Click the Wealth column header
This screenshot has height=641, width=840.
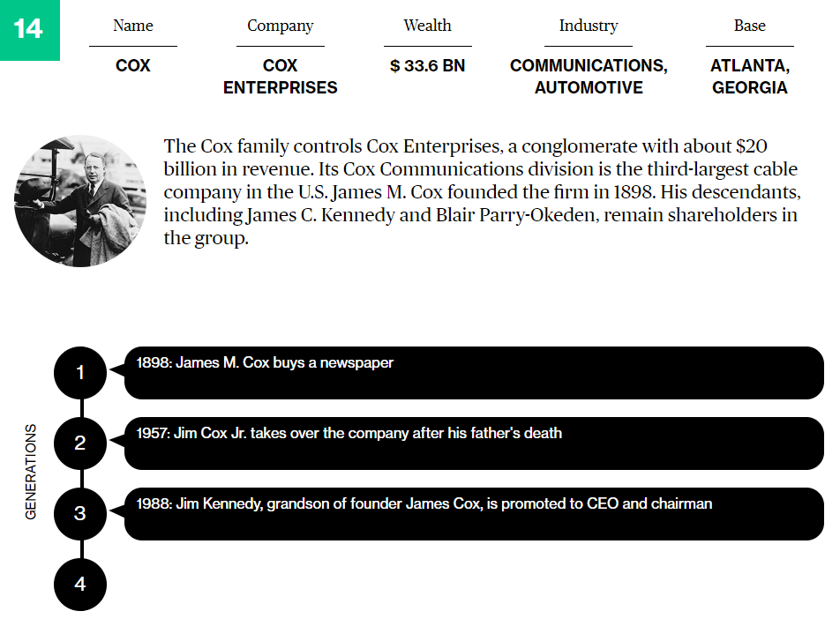(x=427, y=26)
